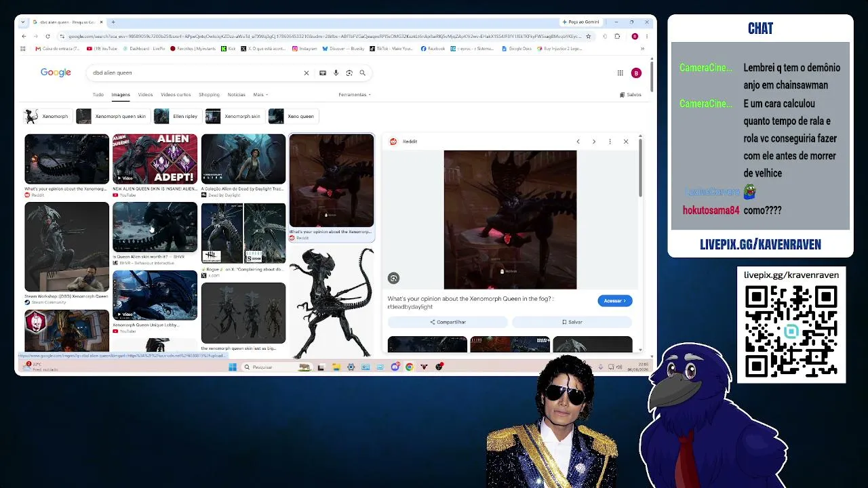The height and width of the screenshot is (488, 868).
Task: Open the Windows Start menu
Action: click(233, 367)
